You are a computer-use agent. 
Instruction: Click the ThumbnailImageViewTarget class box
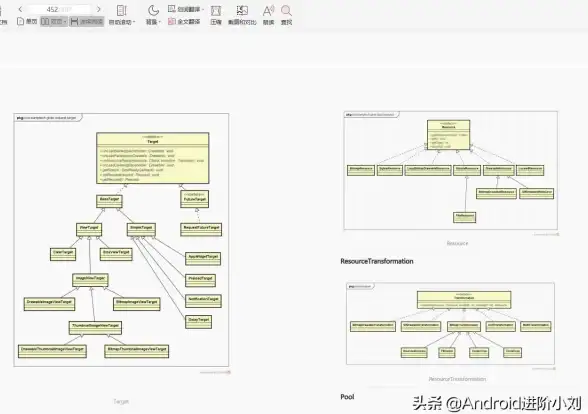[x=95, y=328]
